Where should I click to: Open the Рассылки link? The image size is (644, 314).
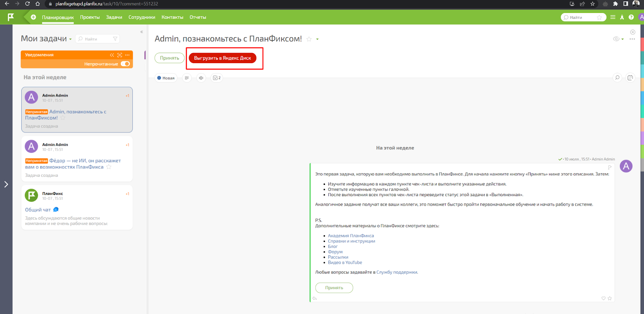coord(338,257)
